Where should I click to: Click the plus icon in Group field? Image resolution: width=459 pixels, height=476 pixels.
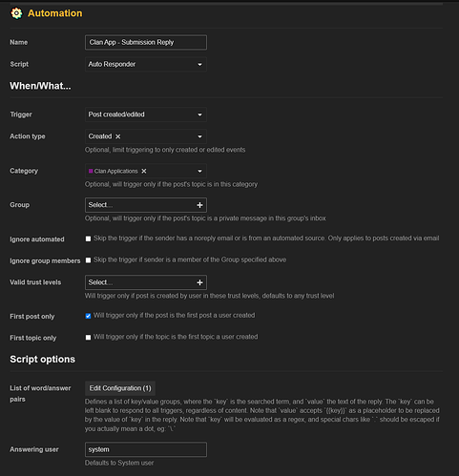pos(199,205)
